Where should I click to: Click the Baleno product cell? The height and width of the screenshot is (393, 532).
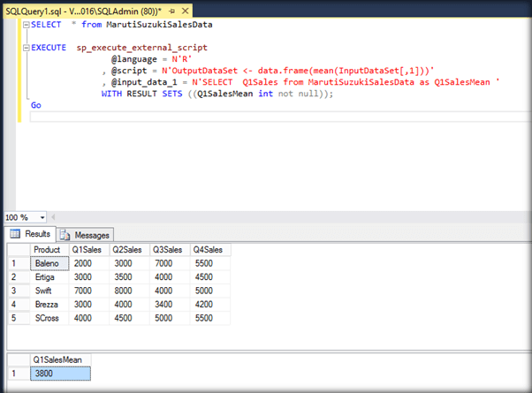[47, 263]
